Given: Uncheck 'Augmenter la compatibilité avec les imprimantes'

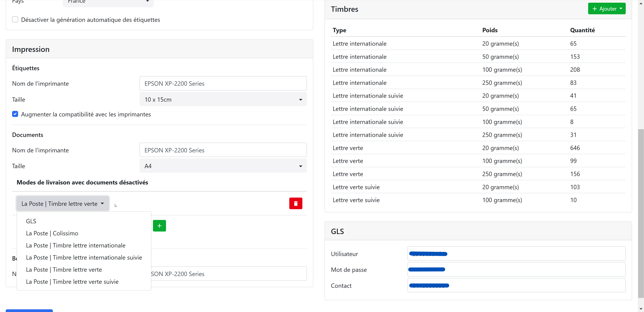Looking at the screenshot, I should [15, 114].
